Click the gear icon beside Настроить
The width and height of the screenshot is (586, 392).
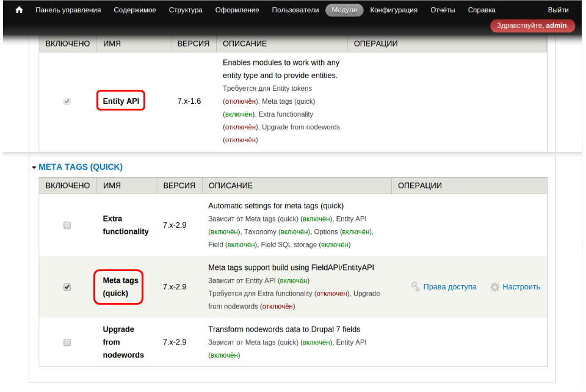pos(495,287)
